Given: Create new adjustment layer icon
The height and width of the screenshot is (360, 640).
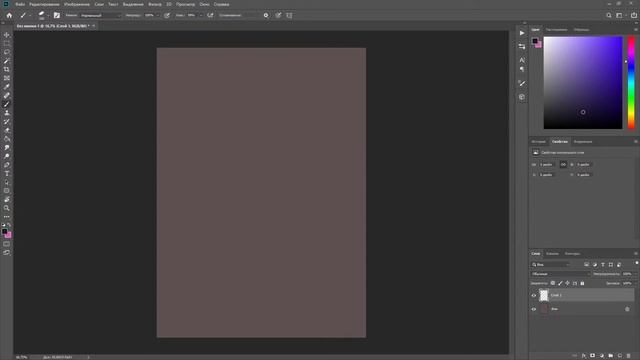Looking at the screenshot, I should [x=602, y=356].
